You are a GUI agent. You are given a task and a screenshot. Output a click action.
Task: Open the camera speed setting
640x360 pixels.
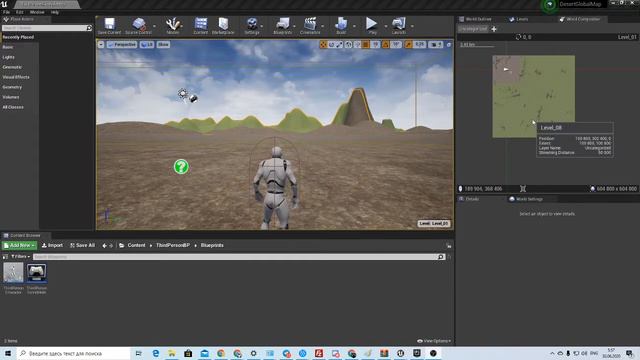(x=436, y=44)
